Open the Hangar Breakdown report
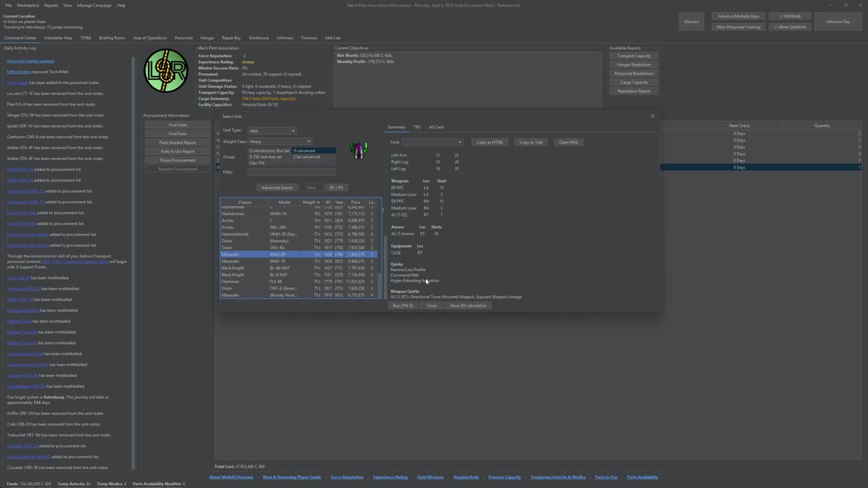 [x=634, y=65]
